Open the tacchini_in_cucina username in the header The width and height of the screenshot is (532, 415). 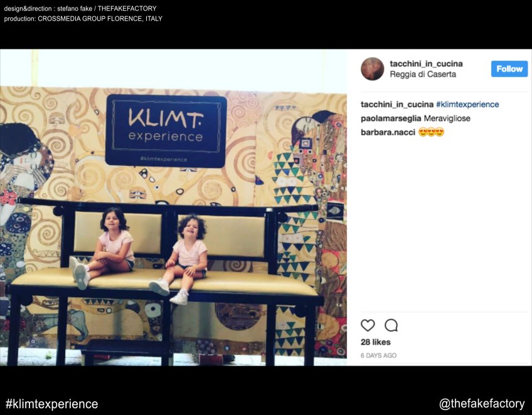[426, 64]
